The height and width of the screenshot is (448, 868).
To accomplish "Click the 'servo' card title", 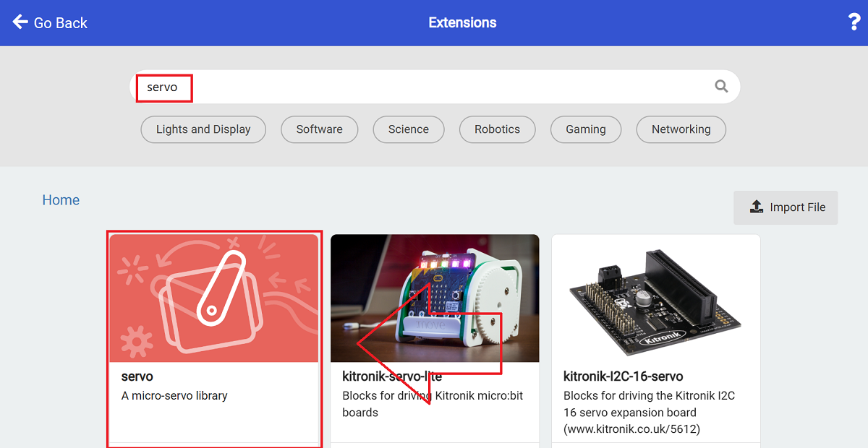I will [137, 376].
